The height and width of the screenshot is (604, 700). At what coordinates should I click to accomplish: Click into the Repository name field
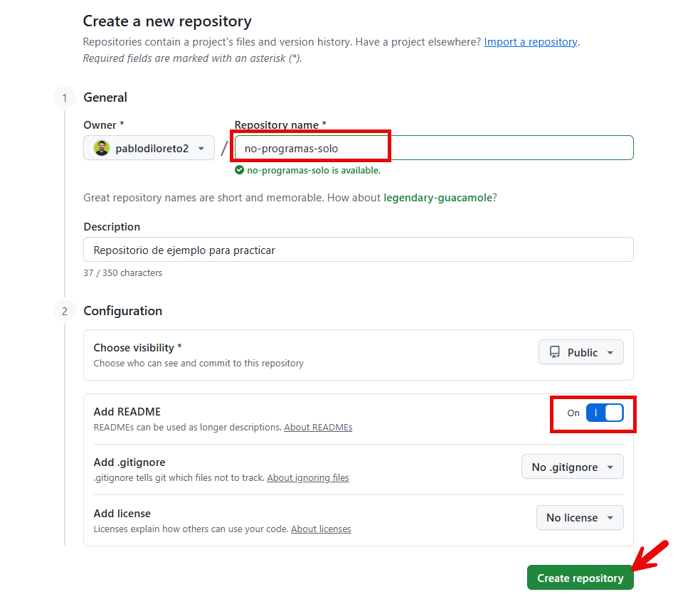[434, 148]
